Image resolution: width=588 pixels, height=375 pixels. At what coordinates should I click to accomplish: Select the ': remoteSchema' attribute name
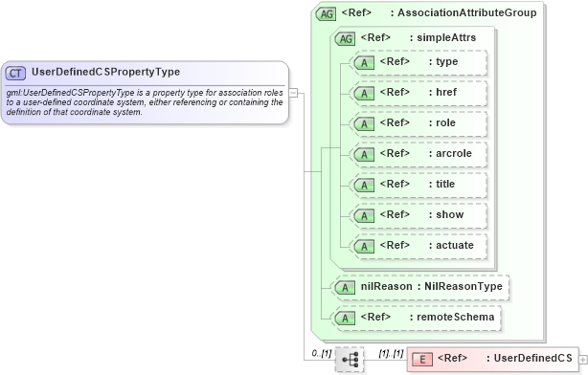452,317
